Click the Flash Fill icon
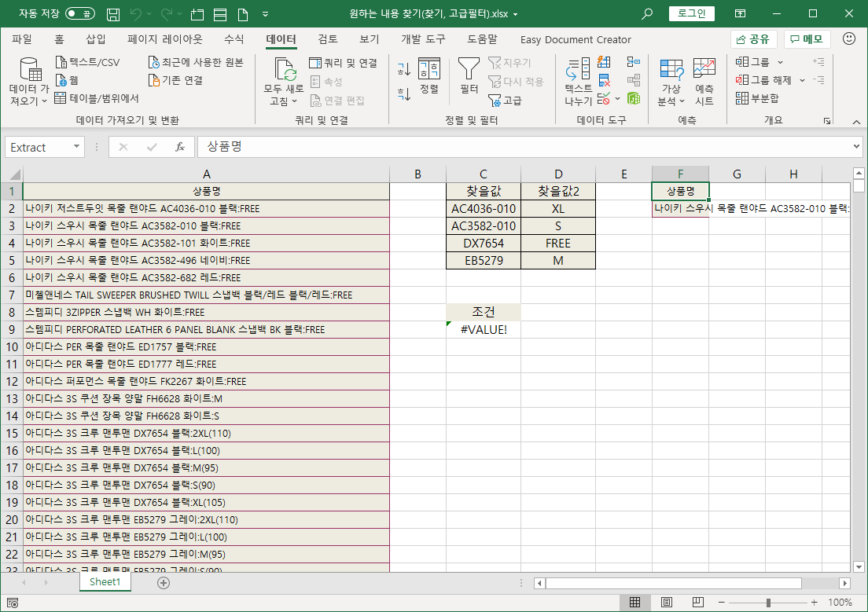Viewport: 868px width, 612px height. pos(604,62)
